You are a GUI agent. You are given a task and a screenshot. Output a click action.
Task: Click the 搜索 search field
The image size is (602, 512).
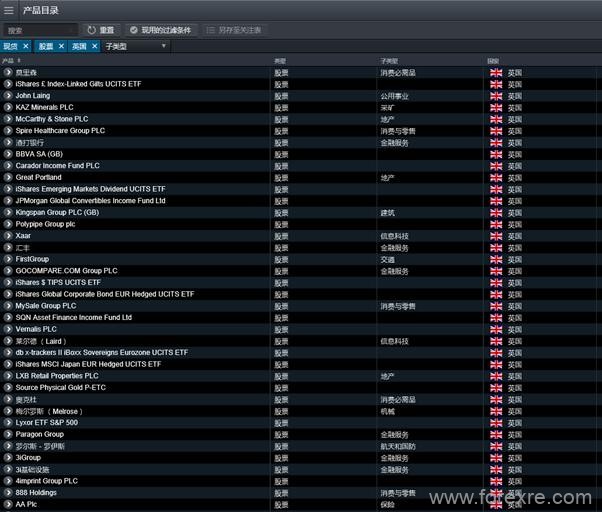click(40, 30)
